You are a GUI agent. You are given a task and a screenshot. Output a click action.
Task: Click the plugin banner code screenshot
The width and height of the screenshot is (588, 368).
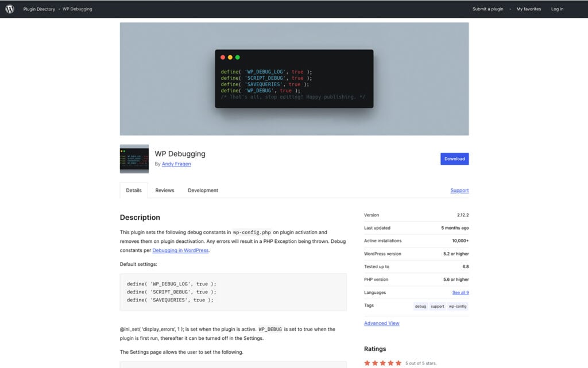293,79
